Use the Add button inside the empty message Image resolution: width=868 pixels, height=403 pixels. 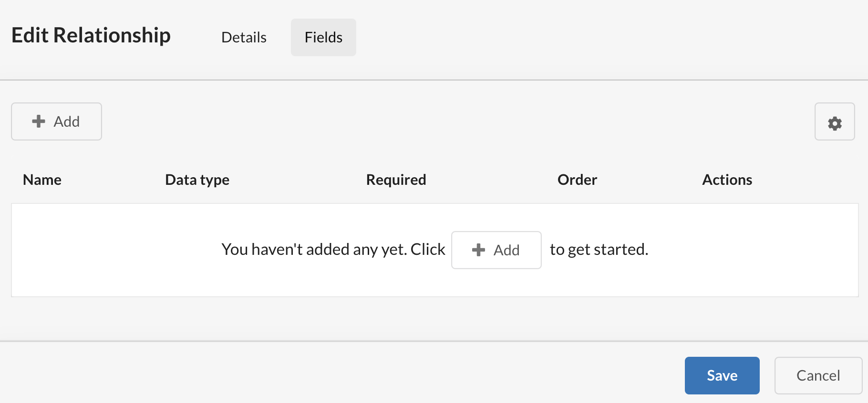pos(496,250)
